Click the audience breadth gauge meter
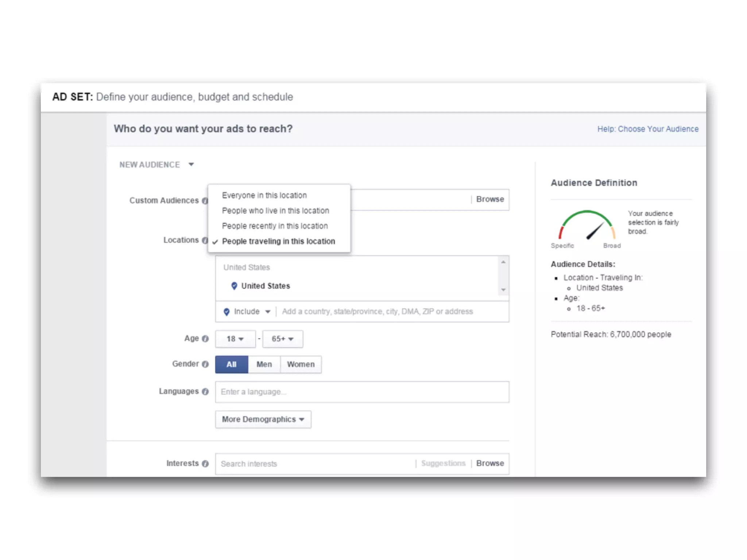This screenshot has width=747, height=560. point(587,226)
